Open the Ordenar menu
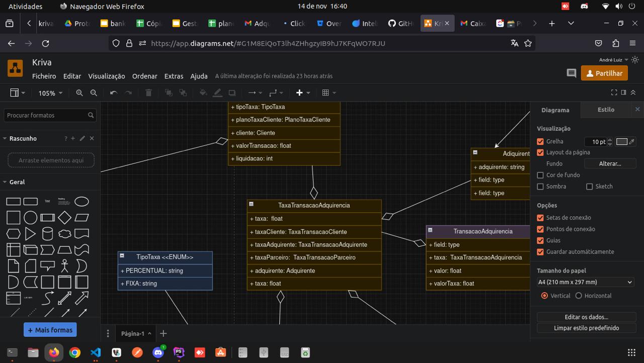The width and height of the screenshot is (644, 363). pos(144,76)
